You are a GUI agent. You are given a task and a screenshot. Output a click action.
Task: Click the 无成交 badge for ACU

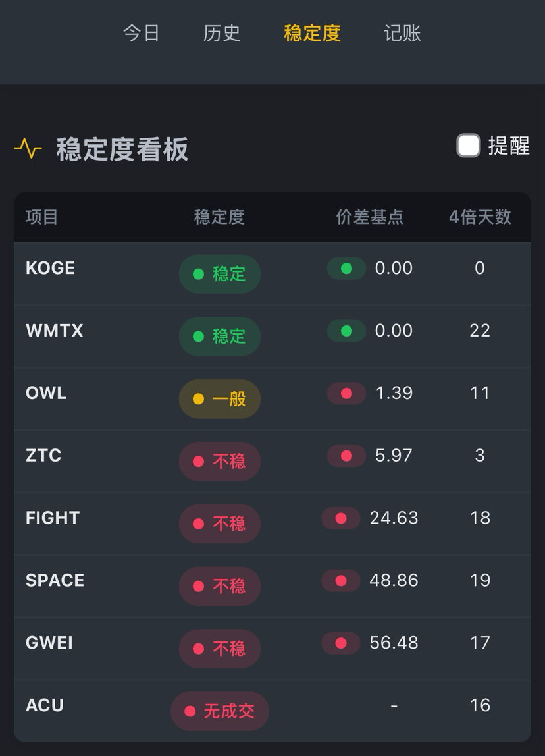(x=220, y=711)
